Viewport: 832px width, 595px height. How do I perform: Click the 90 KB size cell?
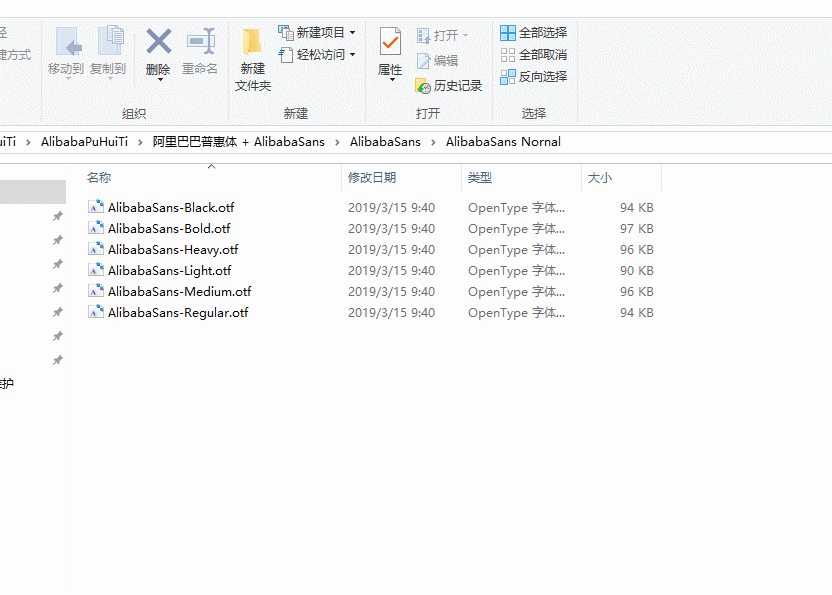pyautogui.click(x=637, y=271)
